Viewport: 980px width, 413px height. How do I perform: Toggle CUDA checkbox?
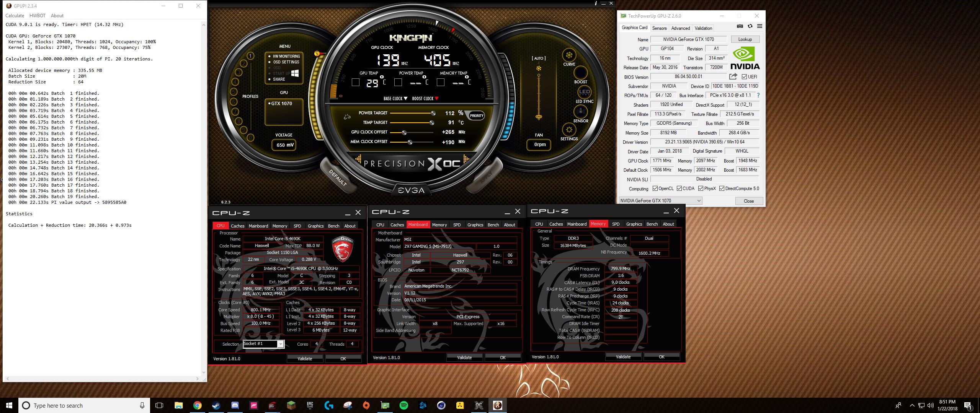tap(679, 189)
